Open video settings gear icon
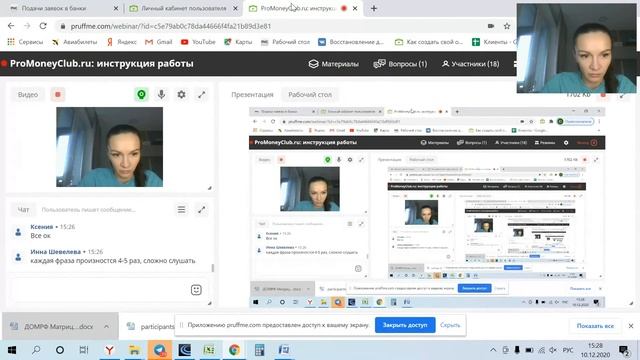The height and width of the screenshot is (360, 640). coord(181,95)
